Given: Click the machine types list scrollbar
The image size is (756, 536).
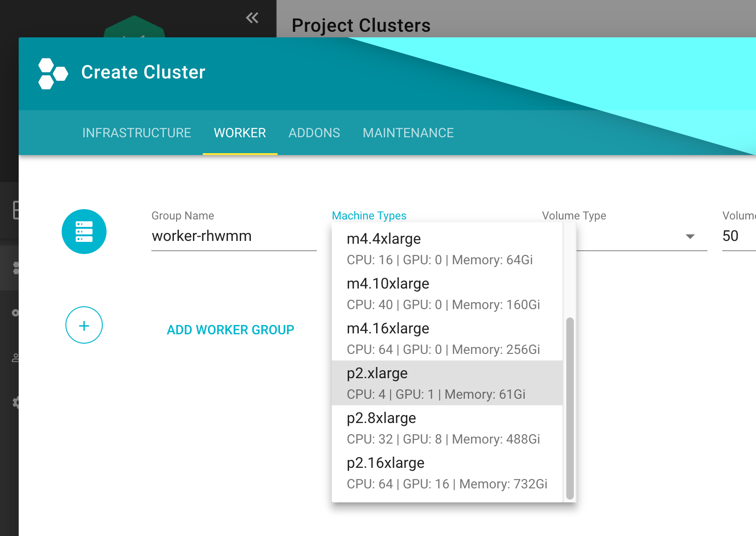Looking at the screenshot, I should click(570, 409).
